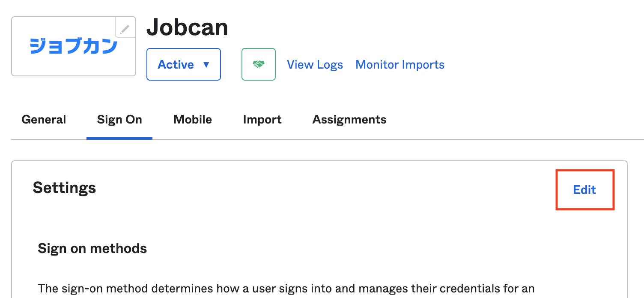
Task: Click Edit in the Settings panel
Action: click(584, 190)
